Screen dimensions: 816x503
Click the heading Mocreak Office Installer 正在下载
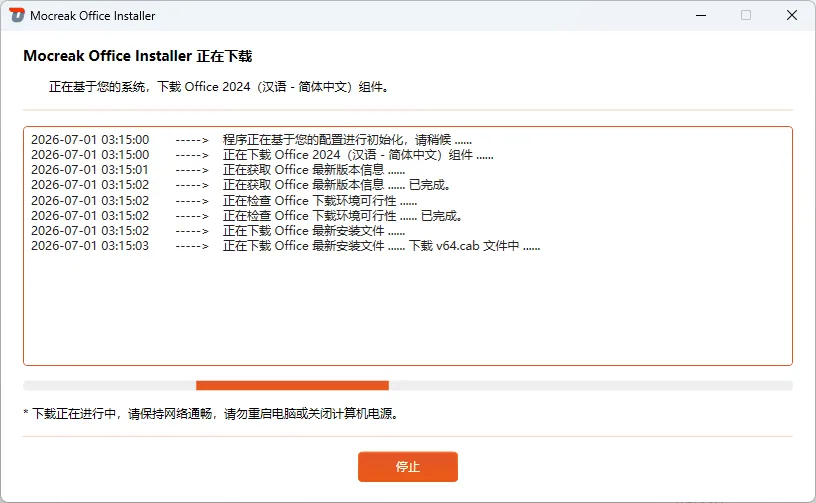[138, 56]
